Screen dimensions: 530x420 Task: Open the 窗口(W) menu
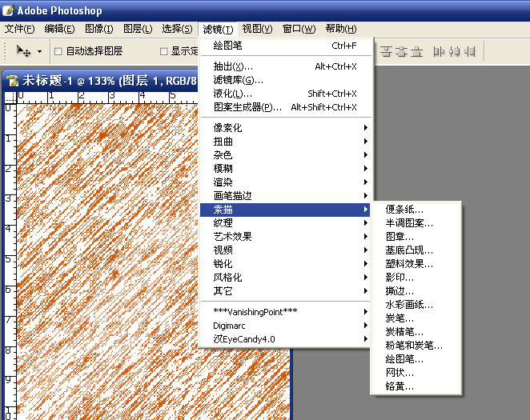(299, 29)
